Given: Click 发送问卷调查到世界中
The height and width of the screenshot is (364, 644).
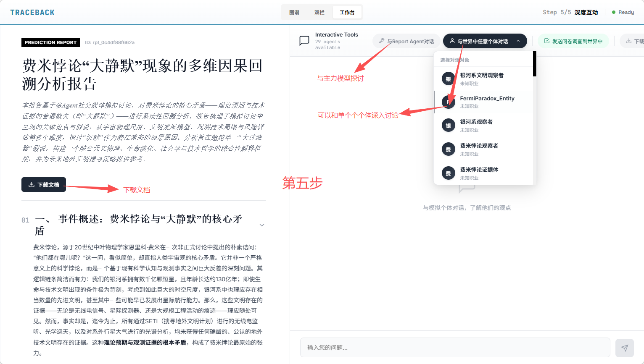Looking at the screenshot, I should [573, 41].
